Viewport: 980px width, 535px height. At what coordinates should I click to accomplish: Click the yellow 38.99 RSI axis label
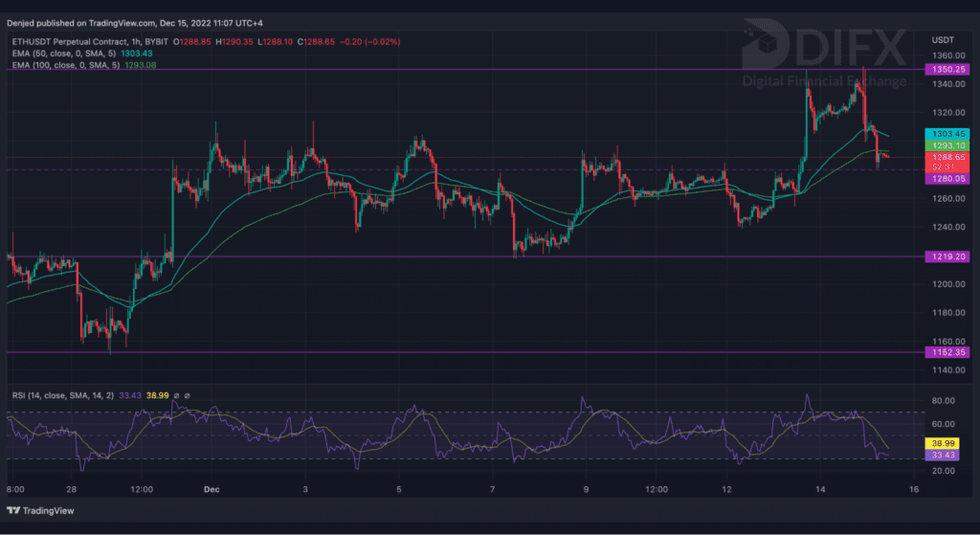(x=946, y=445)
